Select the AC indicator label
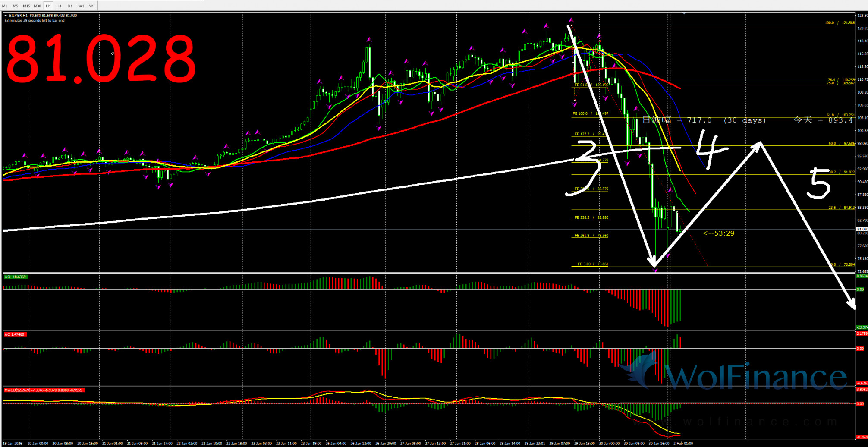Image resolution: width=868 pixels, height=447 pixels. click(x=15, y=334)
